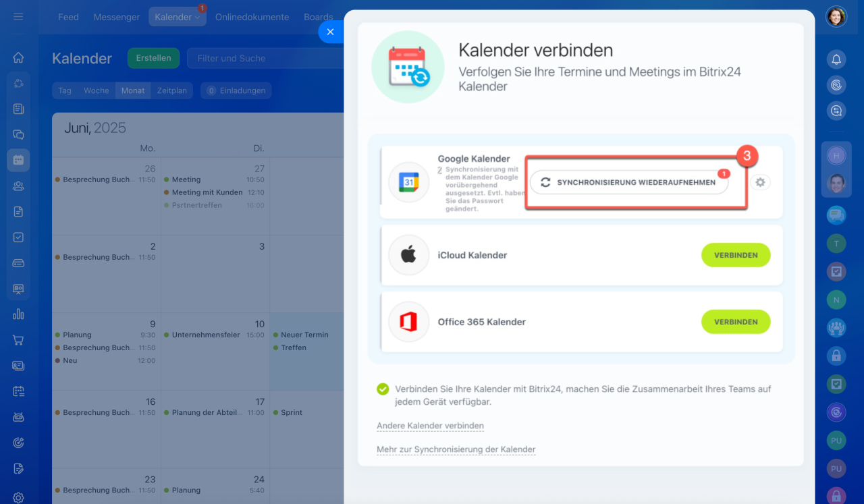The height and width of the screenshot is (504, 864).
Task: Open the tasks checkmark icon in left sidebar
Action: tap(18, 237)
